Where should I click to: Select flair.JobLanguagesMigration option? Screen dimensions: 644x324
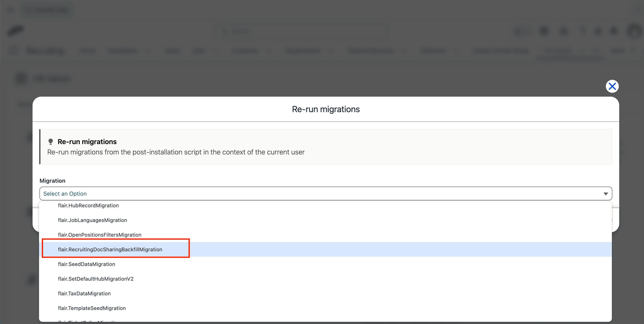[325, 220]
